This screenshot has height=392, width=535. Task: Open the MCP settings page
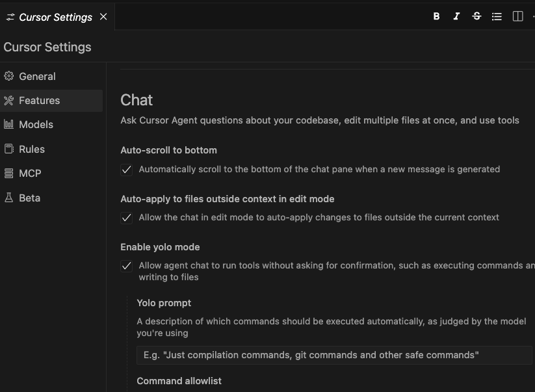tap(30, 173)
